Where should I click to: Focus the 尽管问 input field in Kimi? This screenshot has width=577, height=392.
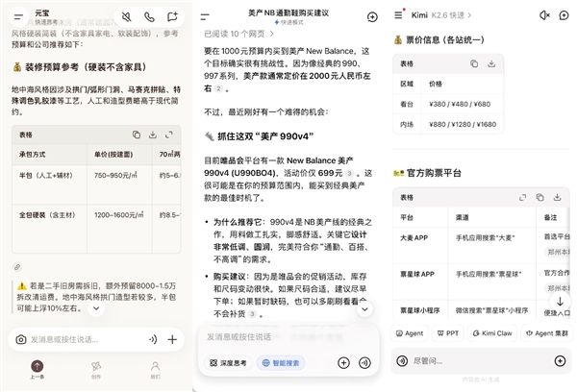tap(480, 361)
